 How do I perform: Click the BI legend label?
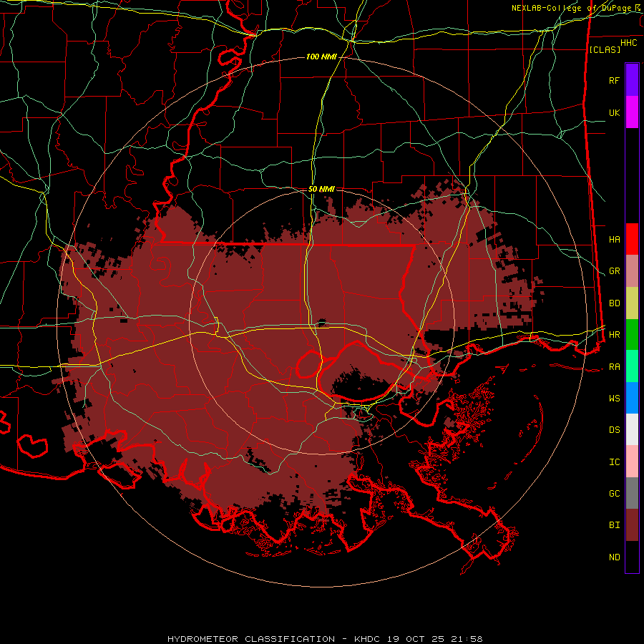[x=614, y=525]
